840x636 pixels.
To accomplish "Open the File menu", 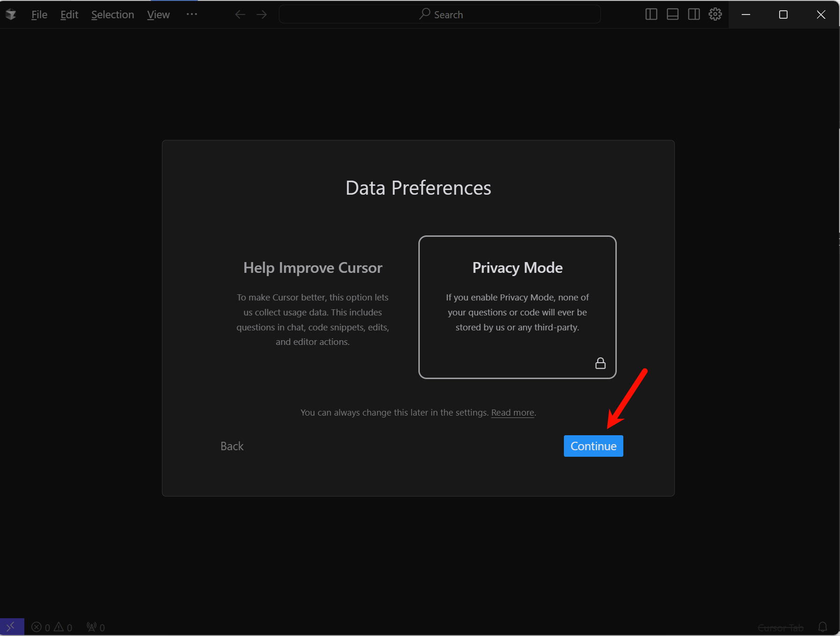I will pyautogui.click(x=39, y=15).
